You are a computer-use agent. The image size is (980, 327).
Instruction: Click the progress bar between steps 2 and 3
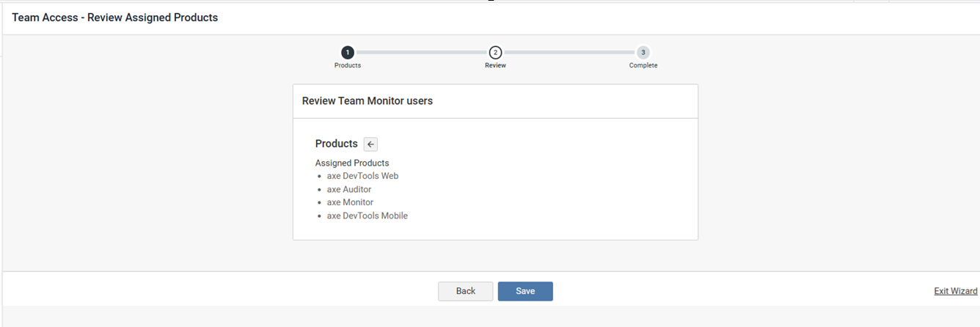click(568, 52)
